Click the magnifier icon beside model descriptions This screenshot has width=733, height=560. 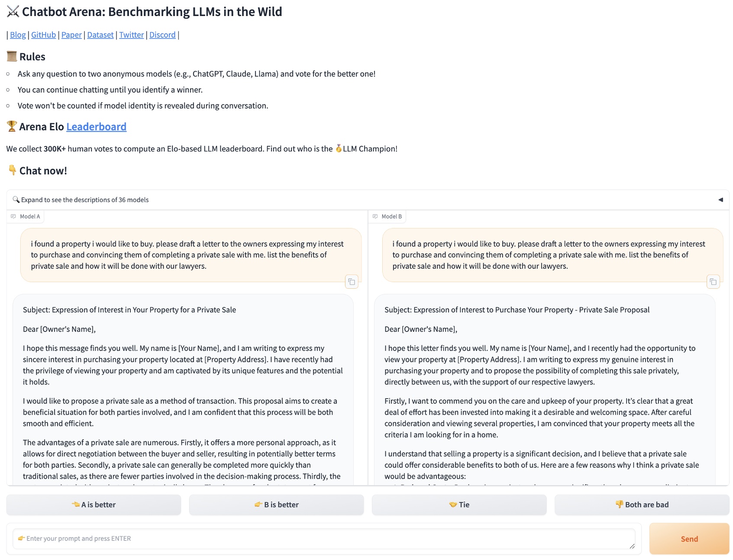[x=16, y=200]
